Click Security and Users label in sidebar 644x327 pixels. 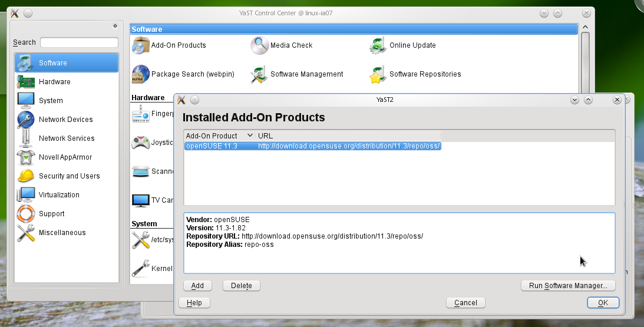click(70, 176)
